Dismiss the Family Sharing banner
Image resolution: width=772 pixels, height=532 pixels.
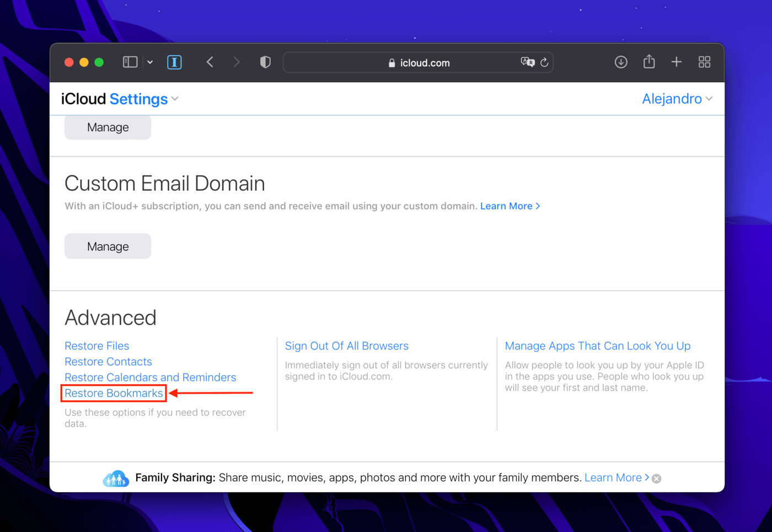(656, 479)
